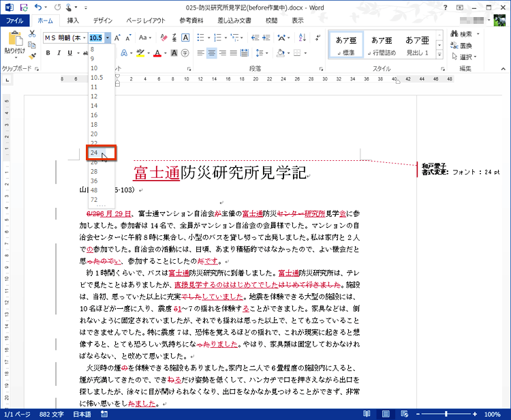511x420 pixels.
Task: Open the Select dropdown in Editing group
Action: 464,57
